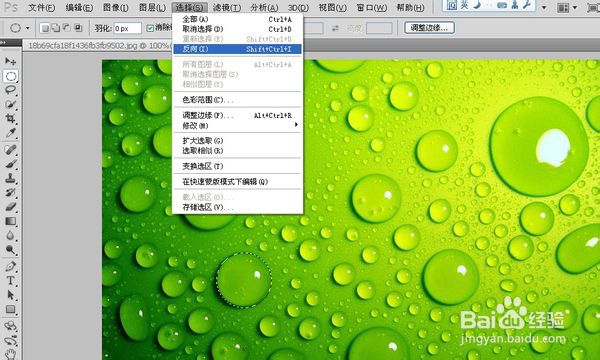Viewport: 600px width, 360px height.
Task: Click the Intersect with selection icon
Action: click(x=78, y=28)
